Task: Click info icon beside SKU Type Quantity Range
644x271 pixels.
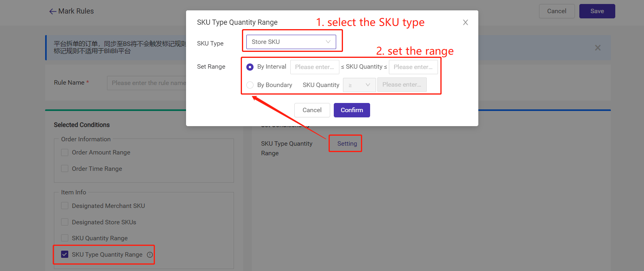Action: [x=150, y=255]
